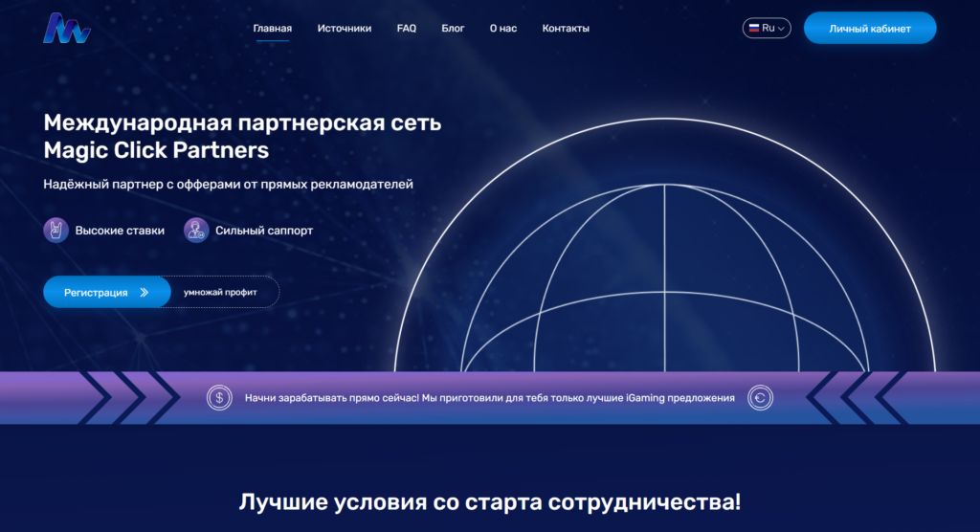
Task: Click the euro coin icon in the banner
Action: pyautogui.click(x=760, y=398)
